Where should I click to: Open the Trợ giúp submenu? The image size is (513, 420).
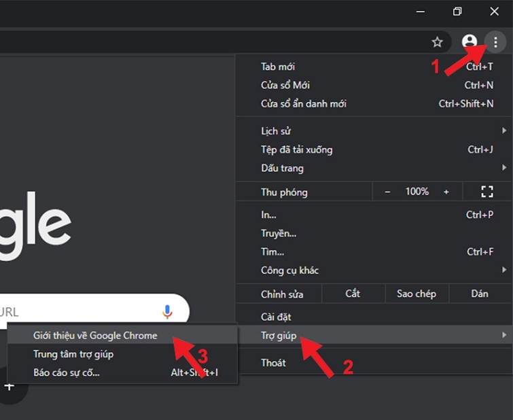pos(280,335)
